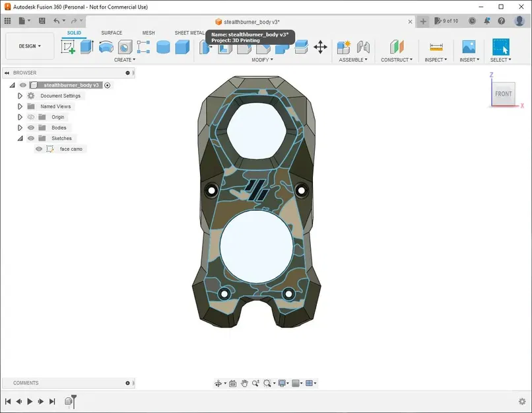The image size is (532, 413).
Task: Collapse the Browser panel
Action: 7,73
